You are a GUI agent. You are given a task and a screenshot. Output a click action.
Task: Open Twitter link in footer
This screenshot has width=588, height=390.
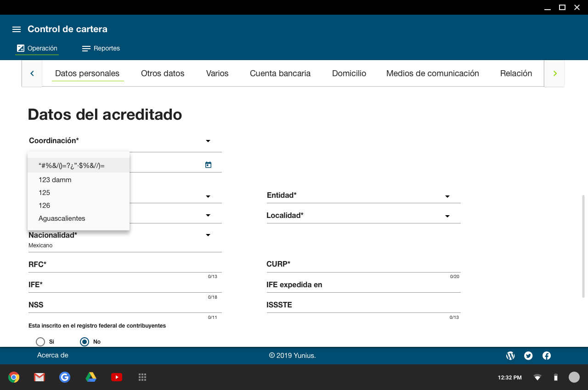[528, 356]
